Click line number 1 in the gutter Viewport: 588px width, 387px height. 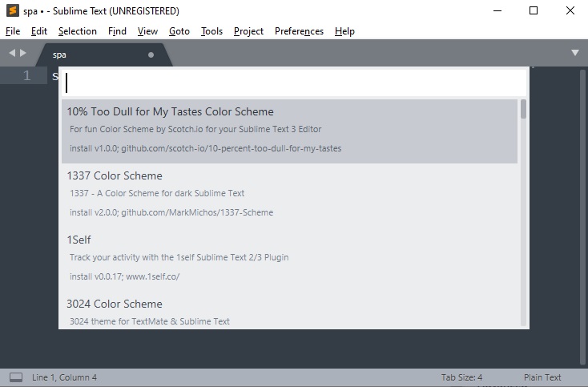(x=26, y=76)
